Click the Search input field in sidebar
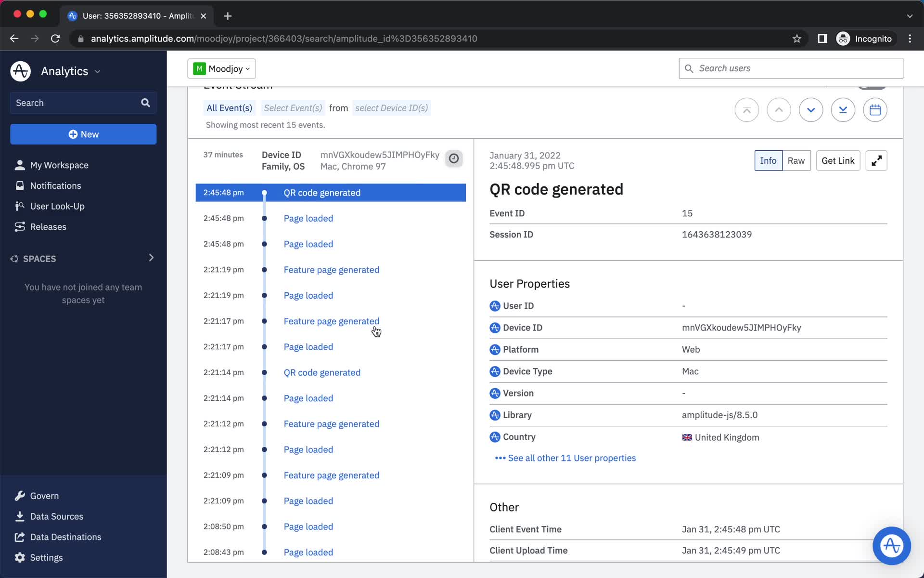This screenshot has width=924, height=578. pyautogui.click(x=82, y=103)
